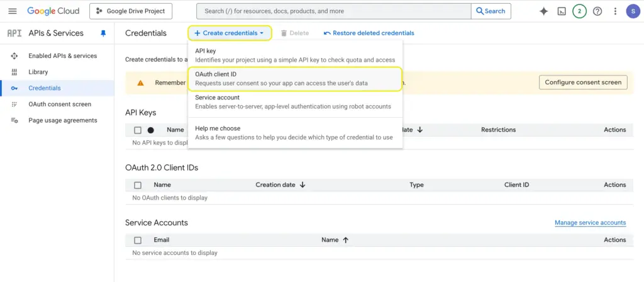Click the black dot status header in API Keys
This screenshot has height=282, width=644.
pos(151,130)
